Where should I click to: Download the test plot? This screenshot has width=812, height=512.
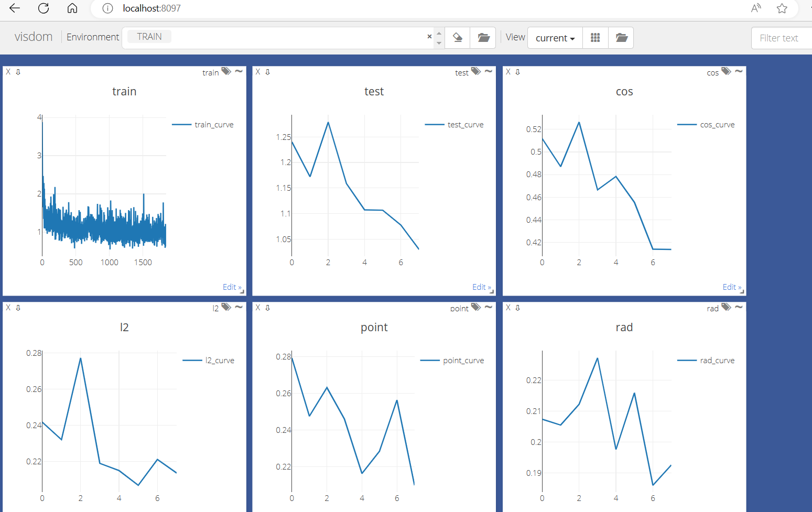267,72
